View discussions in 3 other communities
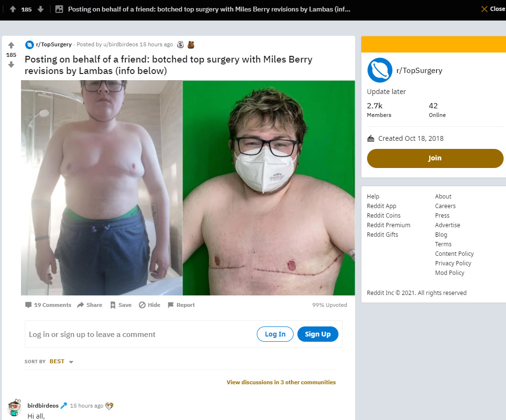 tap(281, 382)
